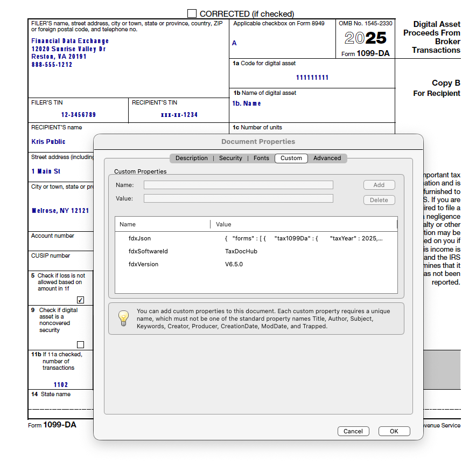Click the 1b. Name field value
Viewport: 476px width, 463px height.
pos(247,103)
